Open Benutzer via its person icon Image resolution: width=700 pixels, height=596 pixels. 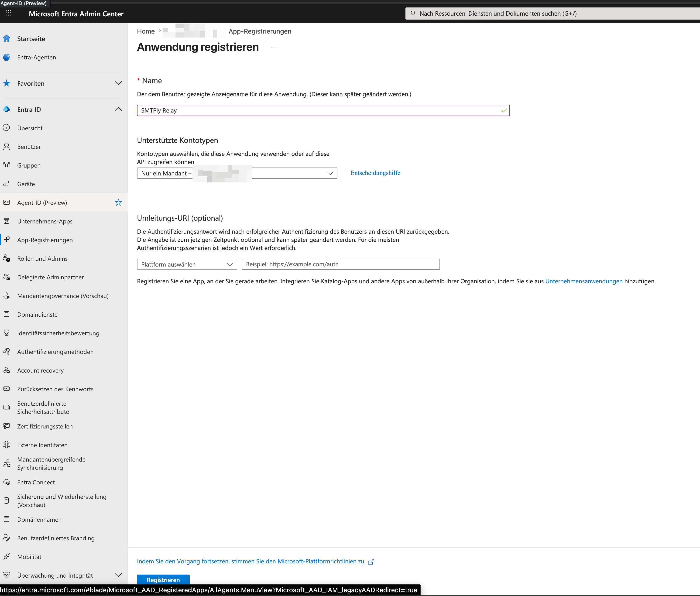[7, 146]
